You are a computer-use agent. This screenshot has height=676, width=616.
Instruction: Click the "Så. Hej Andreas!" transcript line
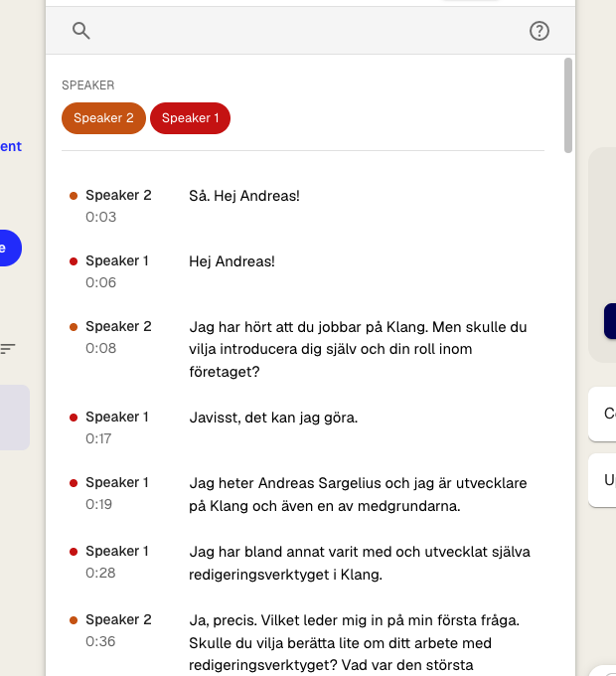(x=244, y=196)
